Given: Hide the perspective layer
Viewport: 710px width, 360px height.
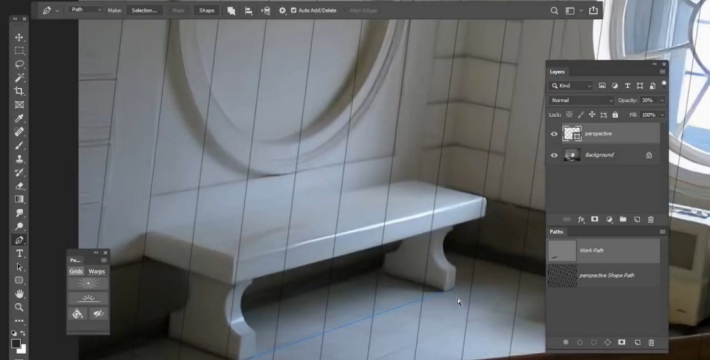Looking at the screenshot, I should pos(554,134).
